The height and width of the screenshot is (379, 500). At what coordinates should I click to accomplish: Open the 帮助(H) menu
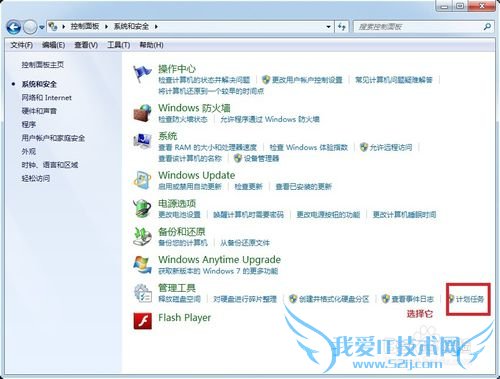151,45
